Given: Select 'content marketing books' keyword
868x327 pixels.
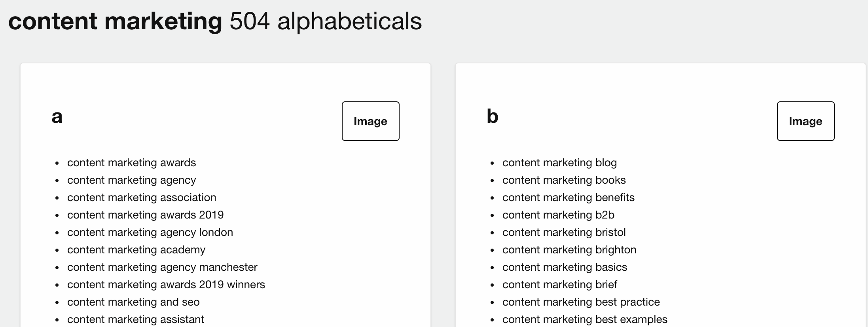Looking at the screenshot, I should pos(564,180).
